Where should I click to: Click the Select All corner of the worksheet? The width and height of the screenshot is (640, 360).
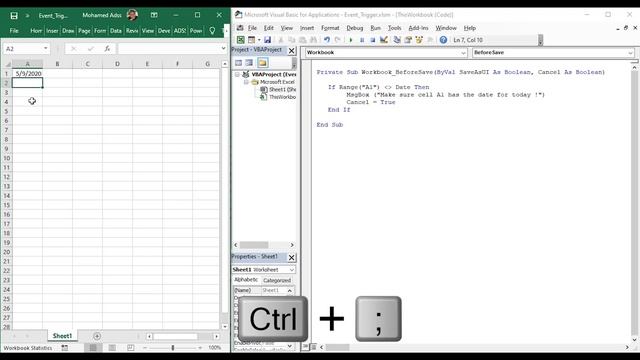click(7, 64)
